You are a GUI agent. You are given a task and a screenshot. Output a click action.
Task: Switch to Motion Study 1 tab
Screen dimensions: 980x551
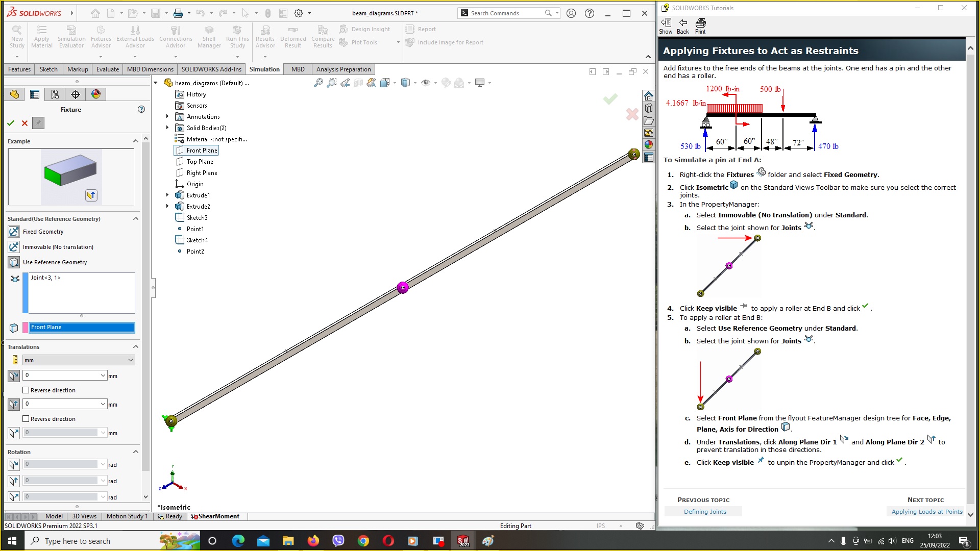[x=127, y=516]
